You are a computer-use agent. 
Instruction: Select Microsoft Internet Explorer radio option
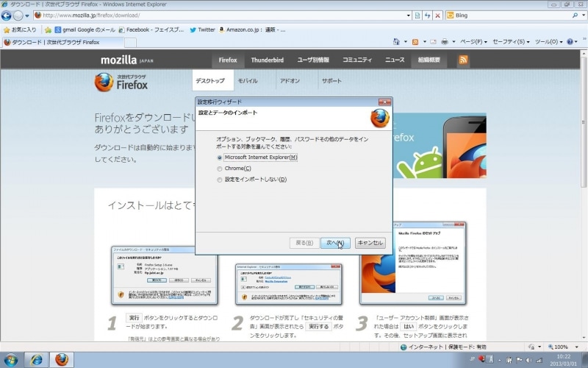(219, 158)
